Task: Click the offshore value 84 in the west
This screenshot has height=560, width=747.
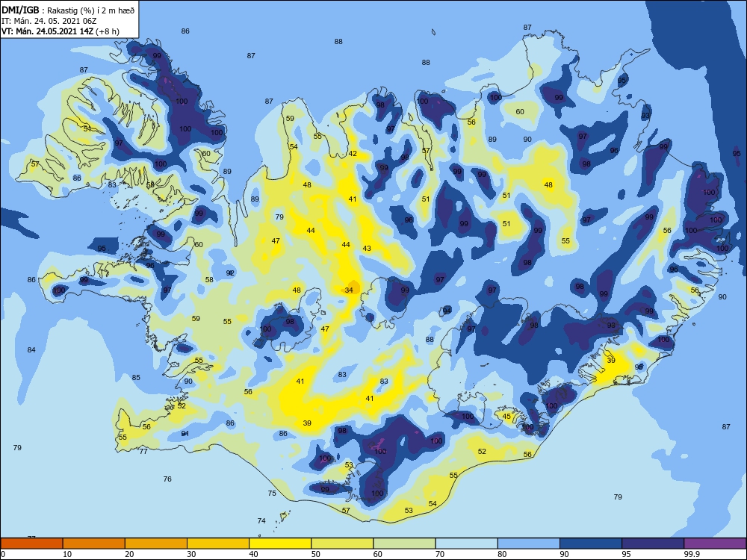Action: pos(31,349)
